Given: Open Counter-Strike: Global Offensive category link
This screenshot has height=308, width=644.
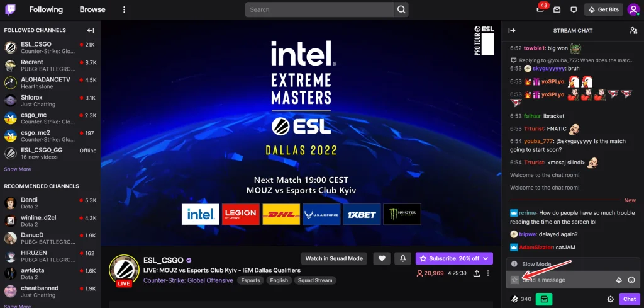Looking at the screenshot, I should pos(188,280).
